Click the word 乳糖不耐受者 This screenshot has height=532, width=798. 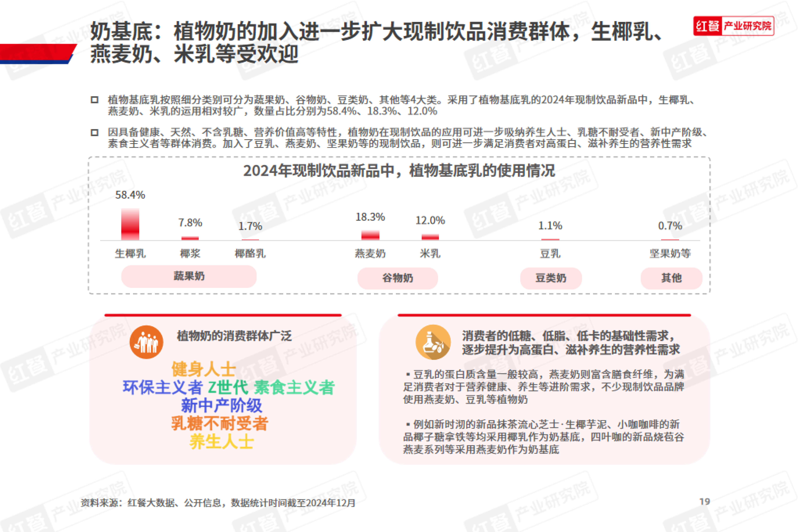[220, 423]
